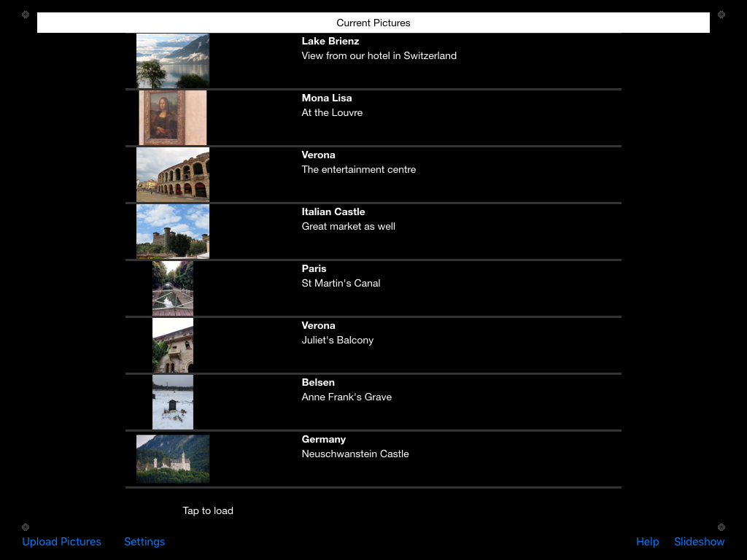Viewport: 747px width, 560px height.
Task: Open the Italian Castle image thumbnail
Action: tap(173, 231)
